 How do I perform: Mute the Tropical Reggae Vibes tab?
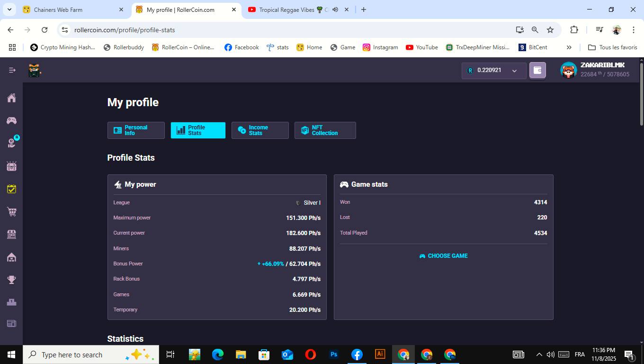(x=335, y=9)
